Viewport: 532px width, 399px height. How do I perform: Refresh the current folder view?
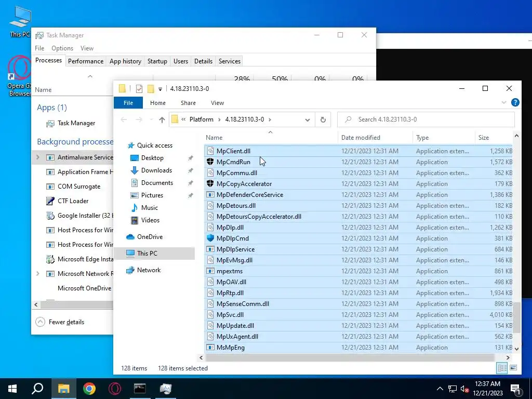[323, 119]
